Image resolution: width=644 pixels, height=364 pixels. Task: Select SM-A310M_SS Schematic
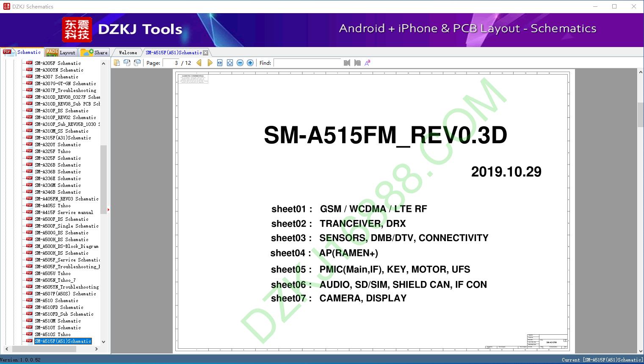tap(61, 131)
